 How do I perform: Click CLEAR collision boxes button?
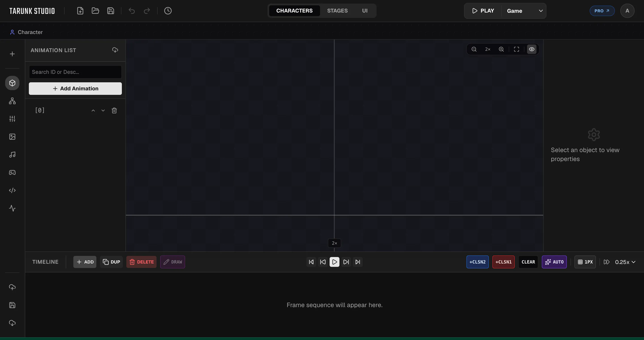528,262
